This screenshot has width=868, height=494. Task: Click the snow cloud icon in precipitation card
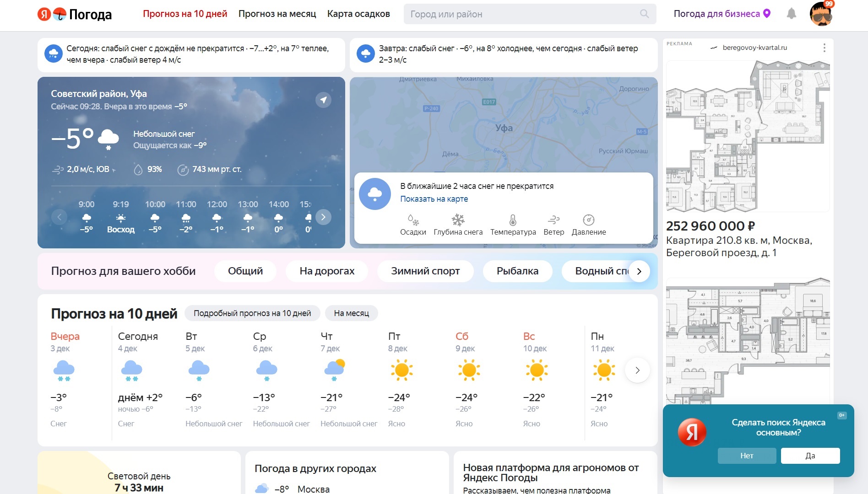tap(374, 194)
